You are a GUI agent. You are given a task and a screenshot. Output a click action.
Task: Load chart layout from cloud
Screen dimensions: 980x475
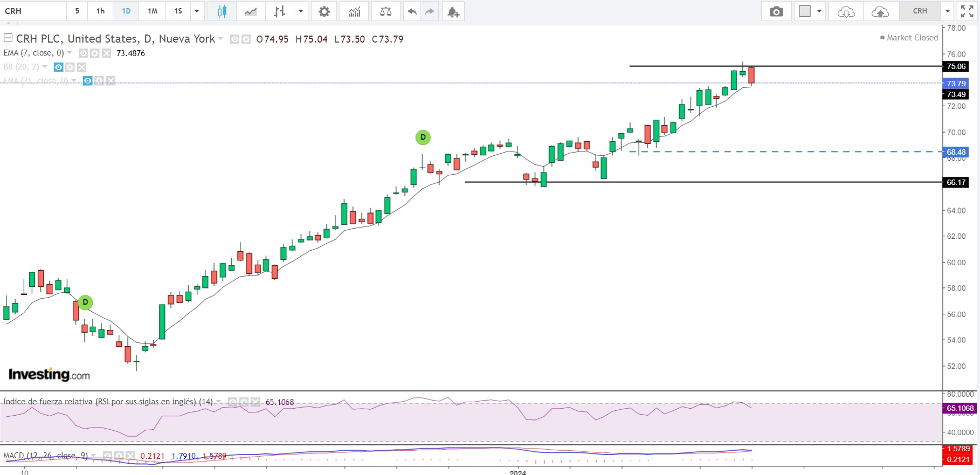(846, 11)
